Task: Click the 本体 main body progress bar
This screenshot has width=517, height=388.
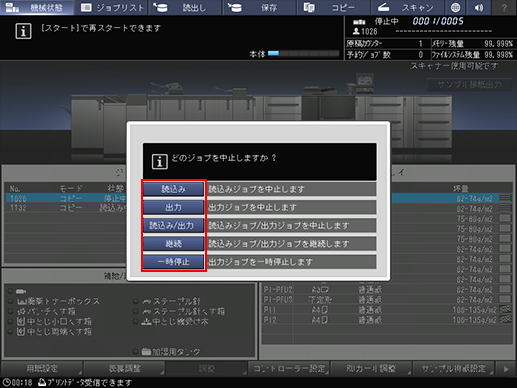Action: (303, 53)
